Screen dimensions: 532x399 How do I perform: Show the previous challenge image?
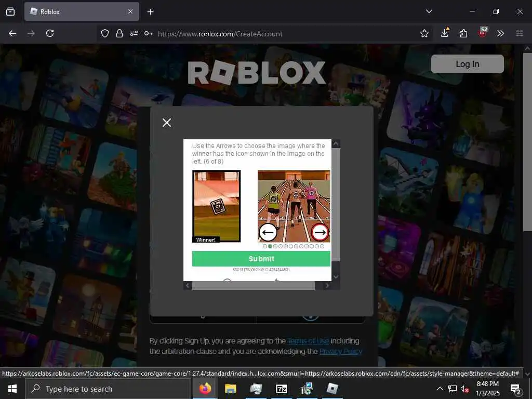(x=268, y=232)
